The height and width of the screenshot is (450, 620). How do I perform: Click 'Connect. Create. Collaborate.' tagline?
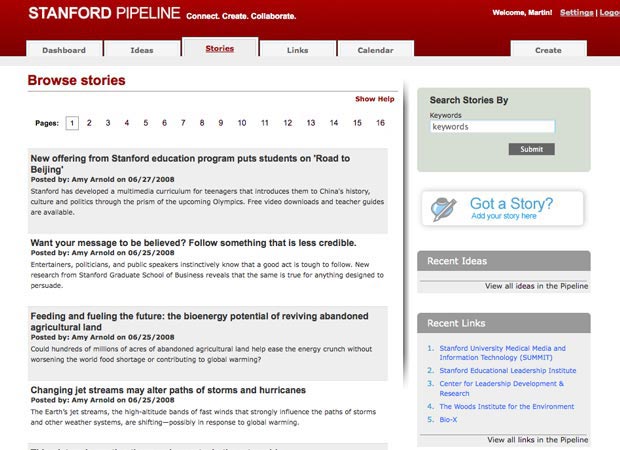click(x=241, y=16)
